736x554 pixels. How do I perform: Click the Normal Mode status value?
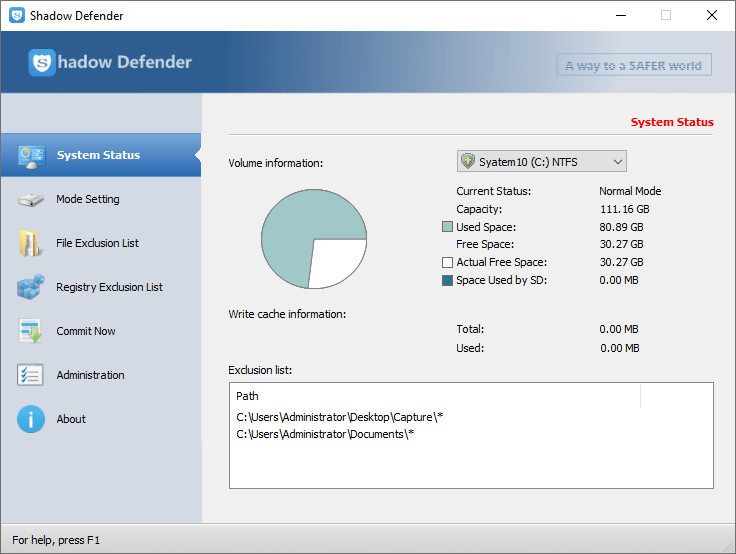630,191
